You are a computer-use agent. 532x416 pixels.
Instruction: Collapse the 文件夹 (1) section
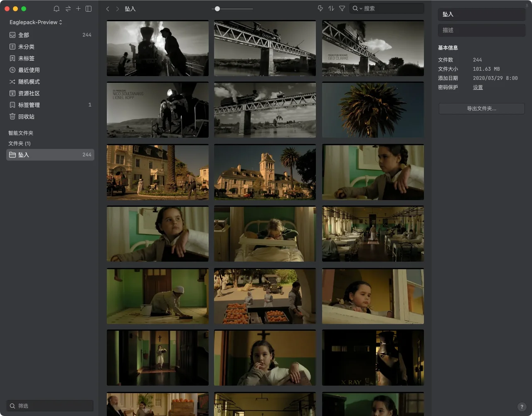pyautogui.click(x=20, y=144)
